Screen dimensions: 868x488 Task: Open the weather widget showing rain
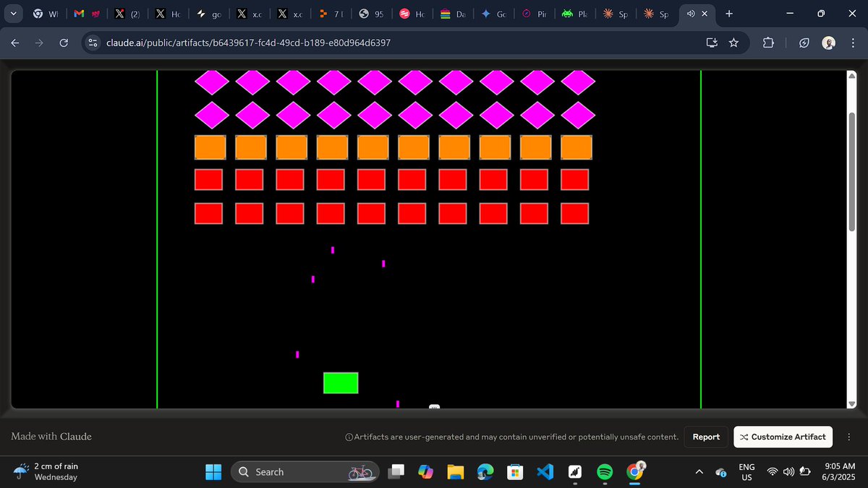[47, 471]
